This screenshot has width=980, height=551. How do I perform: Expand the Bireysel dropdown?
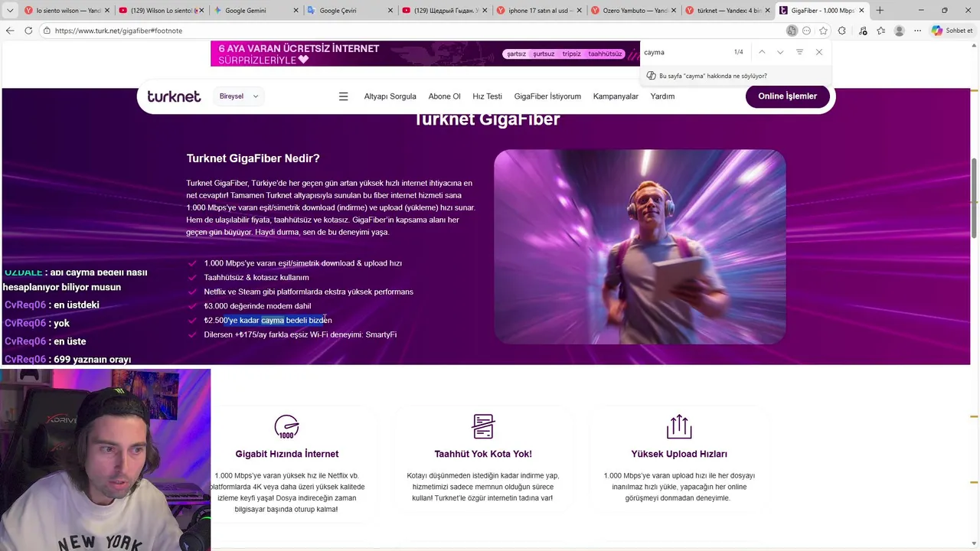[x=238, y=96]
